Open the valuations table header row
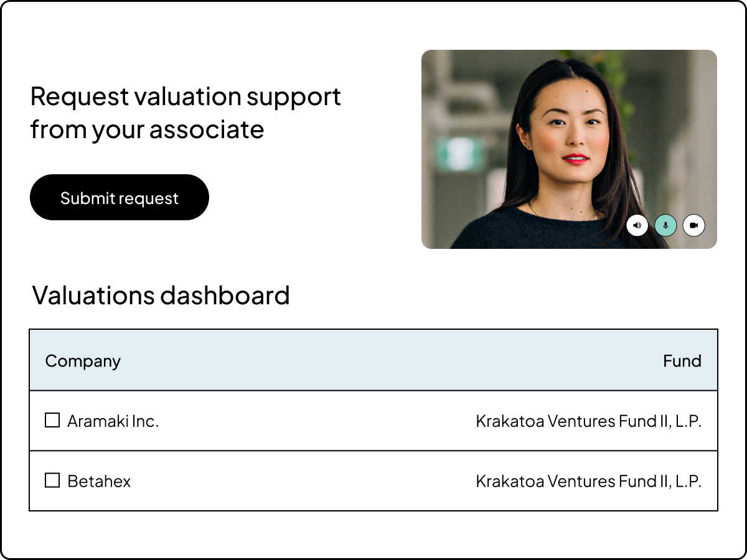The image size is (747, 560). (374, 361)
